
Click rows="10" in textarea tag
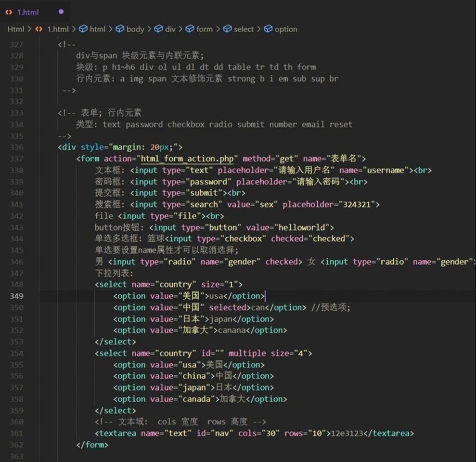pos(305,434)
